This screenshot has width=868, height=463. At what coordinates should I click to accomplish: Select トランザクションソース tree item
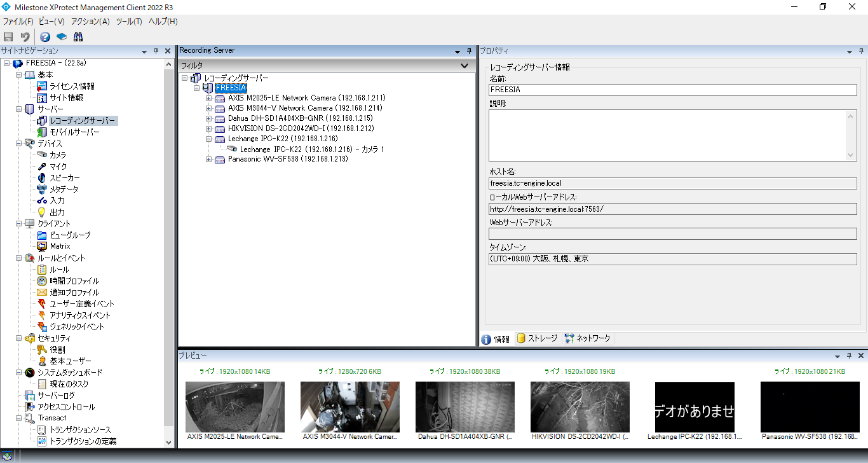point(80,430)
